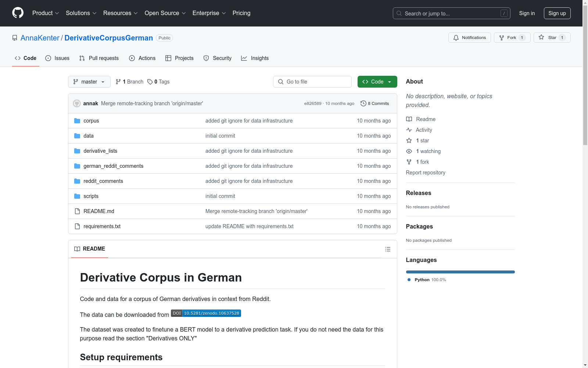Expand the Resources menu
Image resolution: width=588 pixels, height=368 pixels.
[121, 13]
